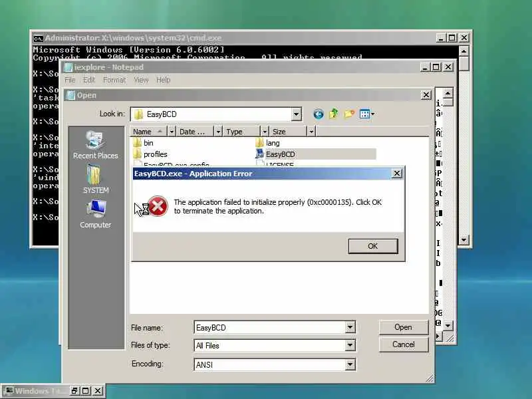Minimize the Notepad window

425,67
